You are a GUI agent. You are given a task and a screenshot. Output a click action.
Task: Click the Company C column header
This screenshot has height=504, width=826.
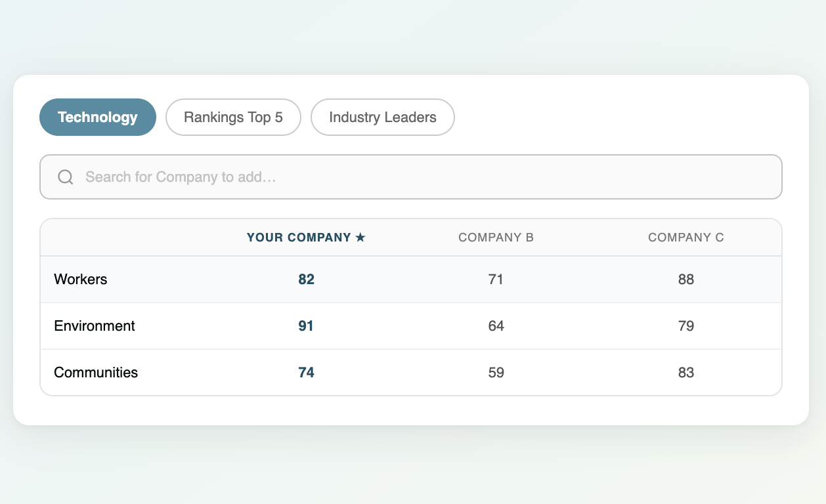click(x=685, y=238)
